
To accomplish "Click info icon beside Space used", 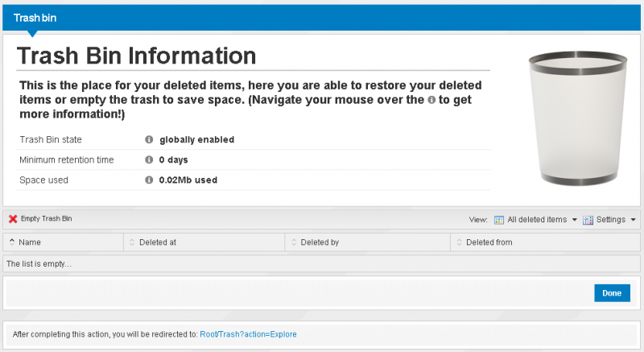I will tap(149, 180).
